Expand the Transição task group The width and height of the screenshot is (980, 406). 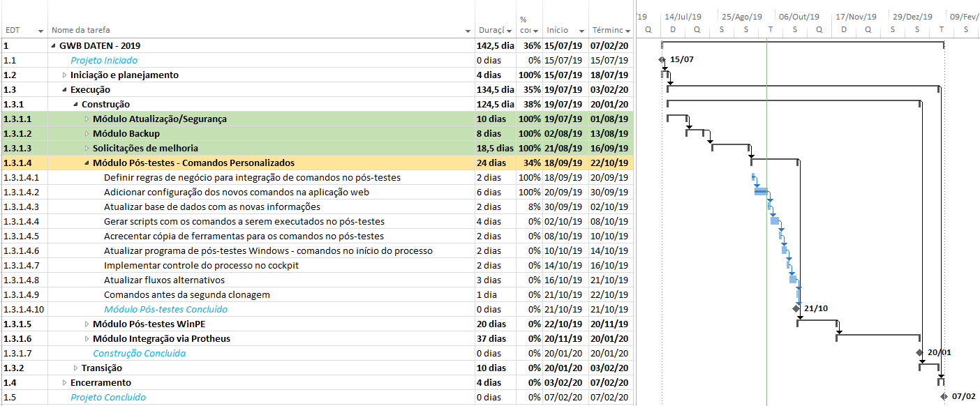coord(76,368)
